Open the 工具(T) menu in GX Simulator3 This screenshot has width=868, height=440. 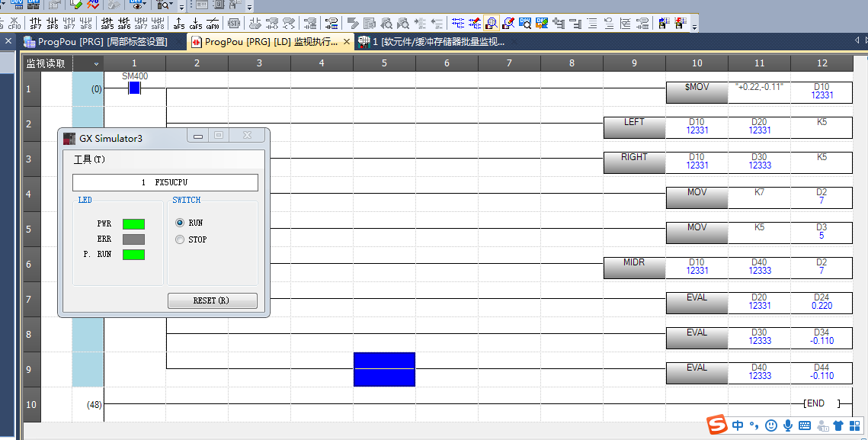point(89,159)
